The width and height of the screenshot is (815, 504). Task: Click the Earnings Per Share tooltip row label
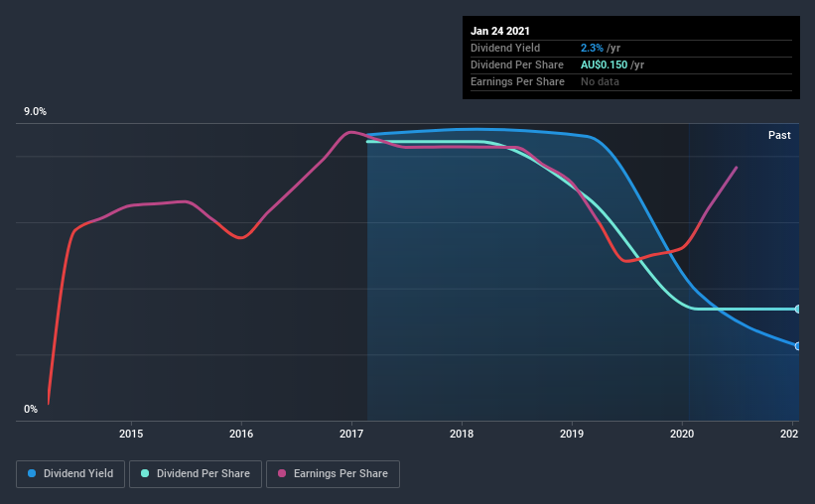[x=517, y=81]
